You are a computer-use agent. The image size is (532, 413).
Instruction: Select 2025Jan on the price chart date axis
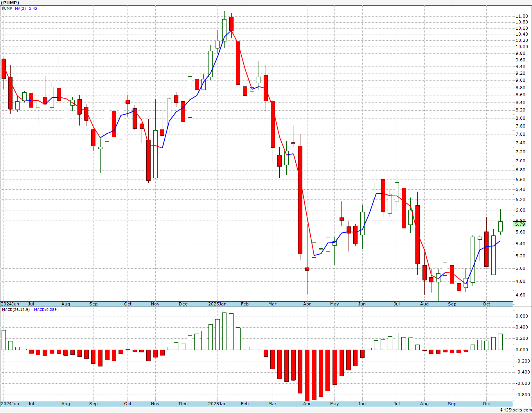pyautogui.click(x=217, y=304)
